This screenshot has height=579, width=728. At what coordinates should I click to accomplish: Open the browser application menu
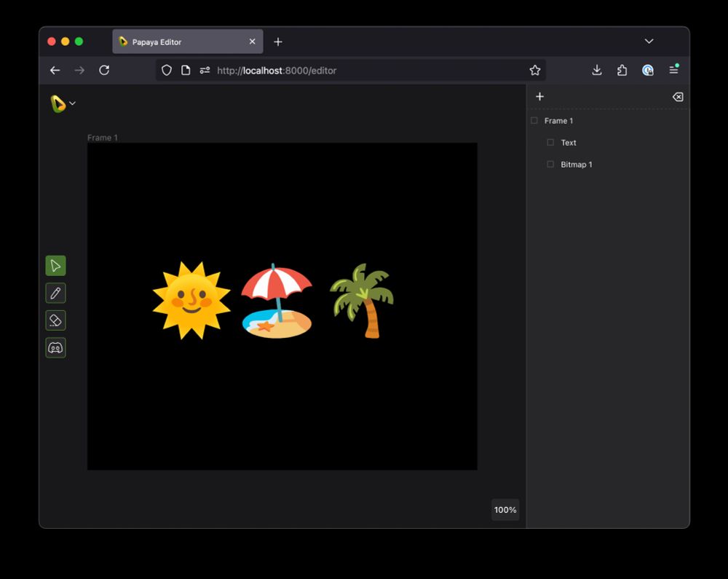(673, 70)
